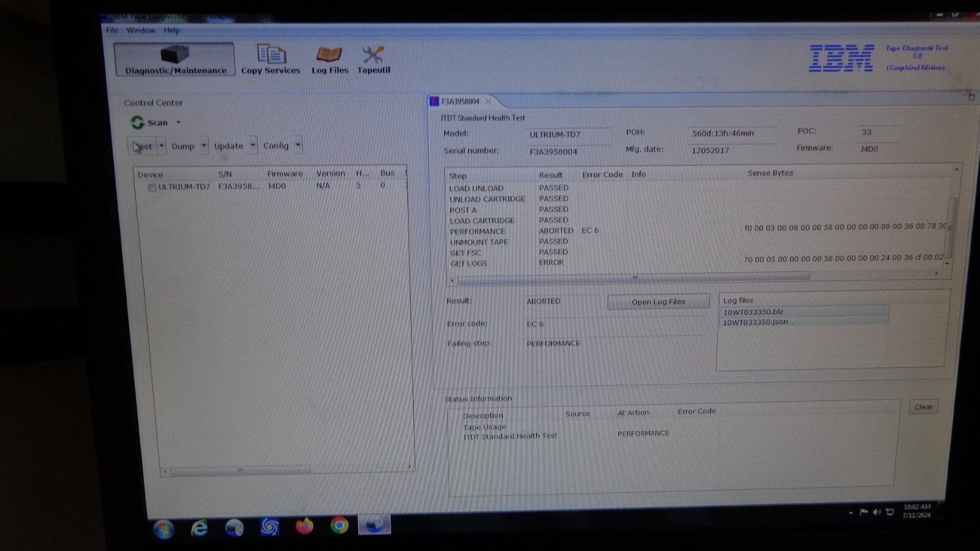The width and height of the screenshot is (980, 551).
Task: Open the Diagnostic/Maintenance section
Action: click(x=175, y=59)
